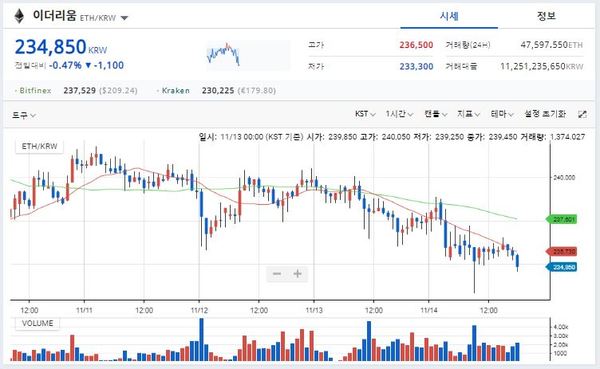Open the 지표 indicators dropdown

click(x=468, y=114)
